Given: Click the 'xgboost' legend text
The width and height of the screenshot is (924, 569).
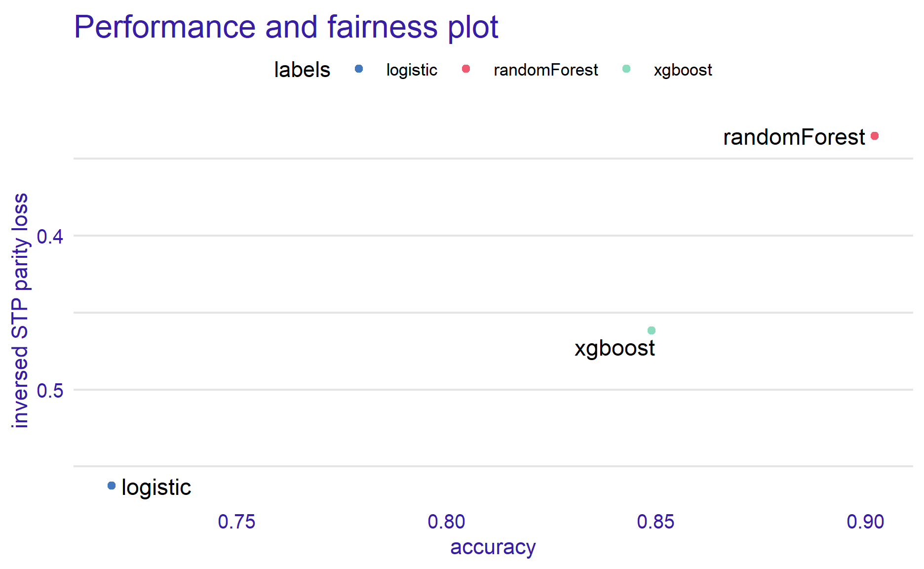Looking at the screenshot, I should 683,70.
